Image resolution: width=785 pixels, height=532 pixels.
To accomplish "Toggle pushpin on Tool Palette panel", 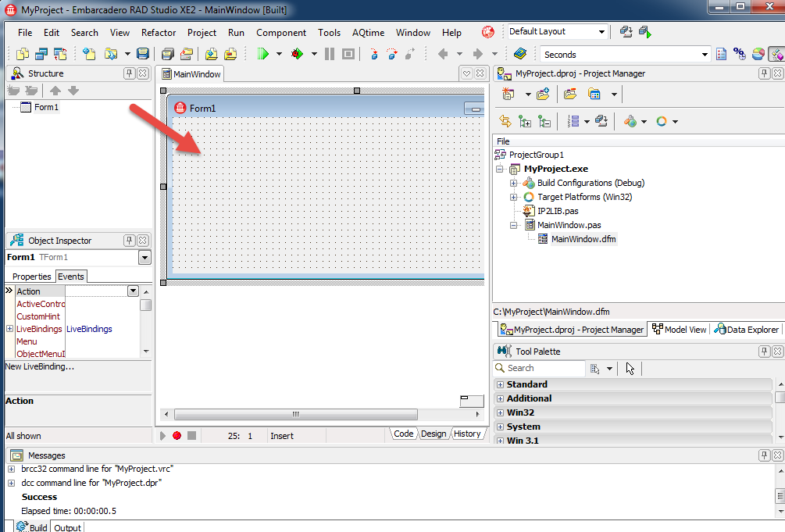I will pos(764,352).
